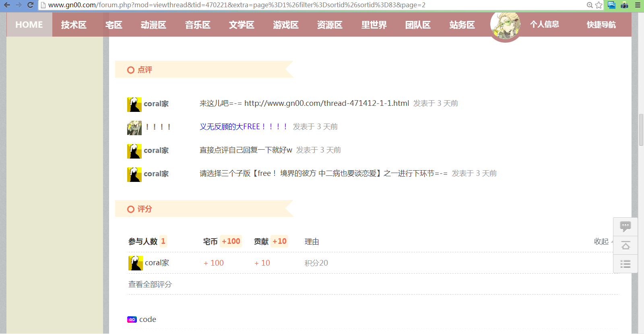This screenshot has width=644, height=334.
Task: Open the 游戏区 nav item
Action: point(286,25)
